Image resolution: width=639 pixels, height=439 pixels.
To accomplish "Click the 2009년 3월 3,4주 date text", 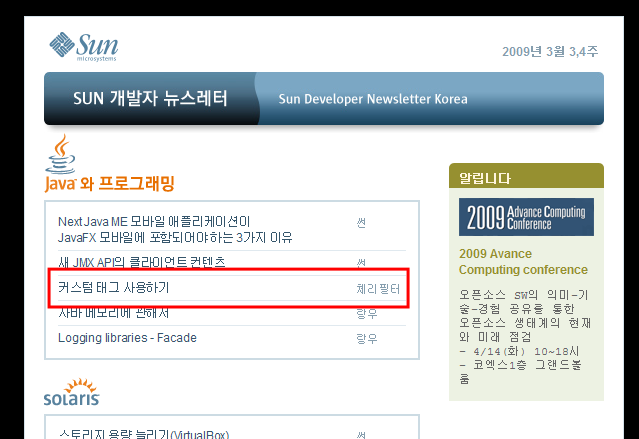I will click(550, 51).
